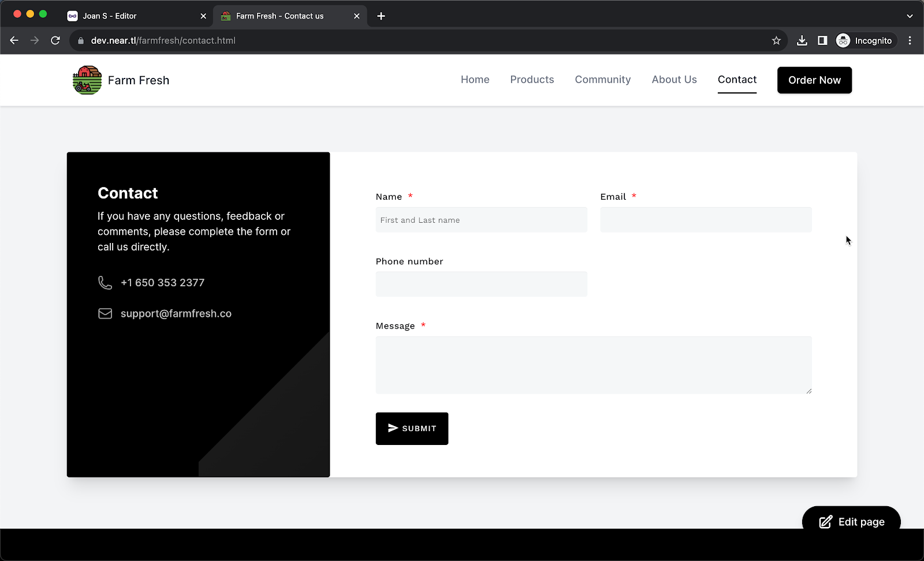This screenshot has height=561, width=924.
Task: Click inside the First and Last name field
Action: [481, 219]
